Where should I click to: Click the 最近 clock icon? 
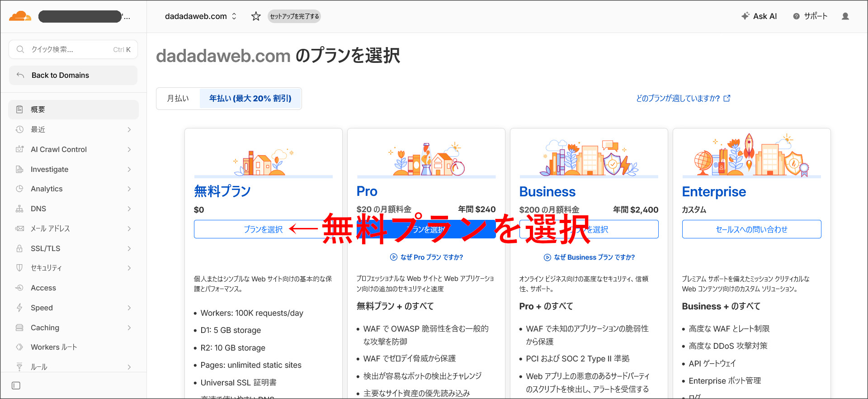[x=19, y=129]
